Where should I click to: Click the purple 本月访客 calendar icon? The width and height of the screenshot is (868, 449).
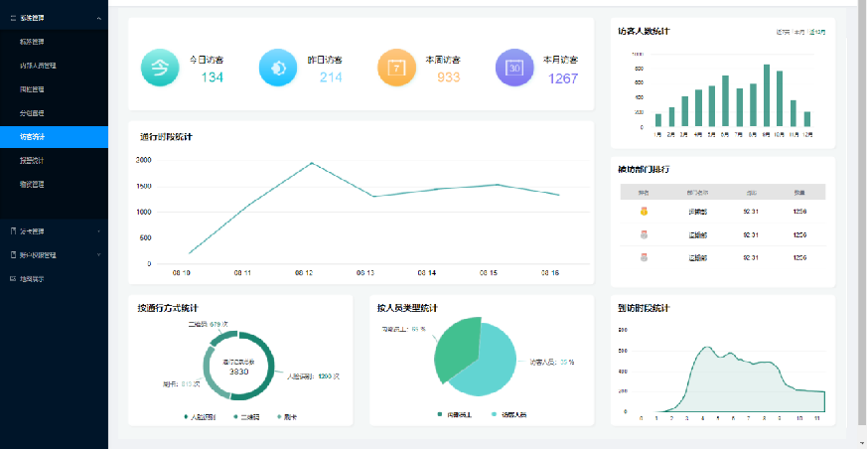pos(513,69)
